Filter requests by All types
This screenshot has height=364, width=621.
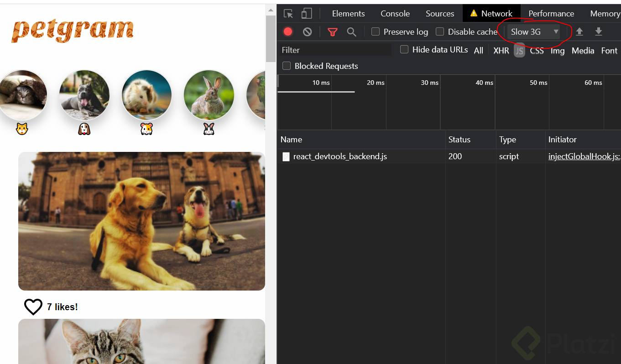click(x=478, y=51)
